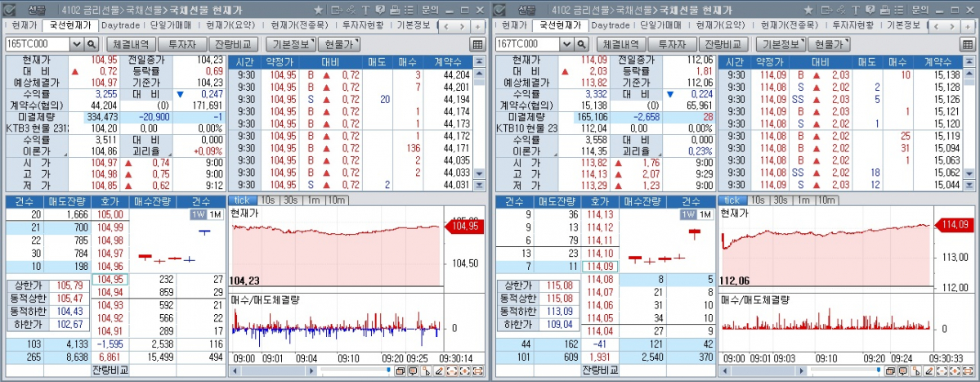Click the list menu icon in left window
Image resolution: width=980 pixels, height=382 pixels.
[408, 10]
